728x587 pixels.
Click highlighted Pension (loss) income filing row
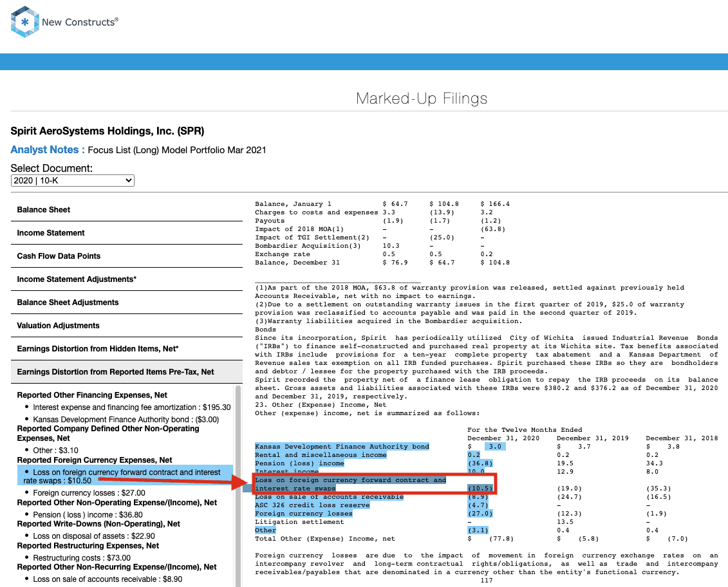click(x=299, y=463)
